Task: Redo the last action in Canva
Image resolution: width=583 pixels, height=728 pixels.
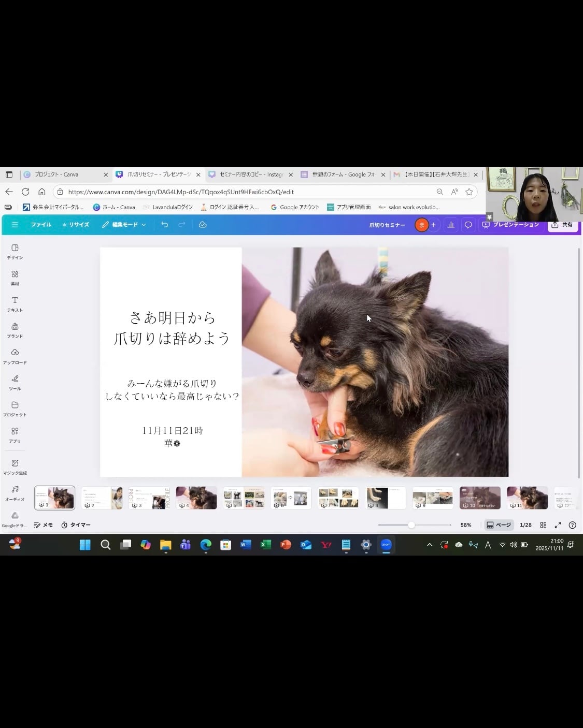Action: point(182,225)
